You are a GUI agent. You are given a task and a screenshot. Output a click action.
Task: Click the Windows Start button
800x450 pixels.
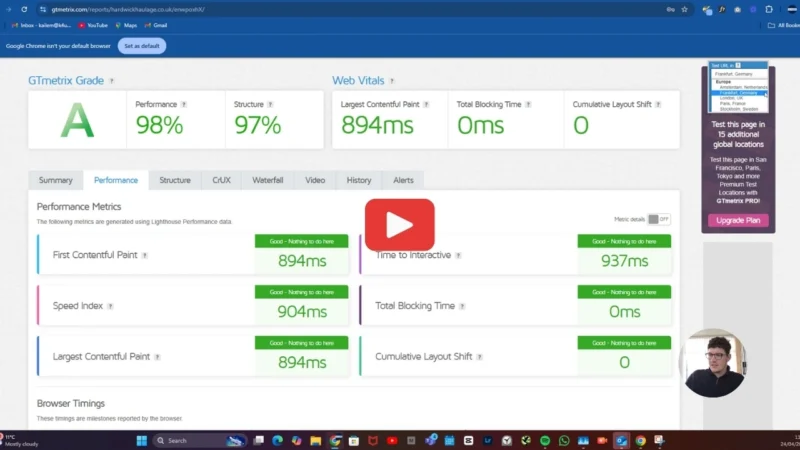click(x=142, y=440)
